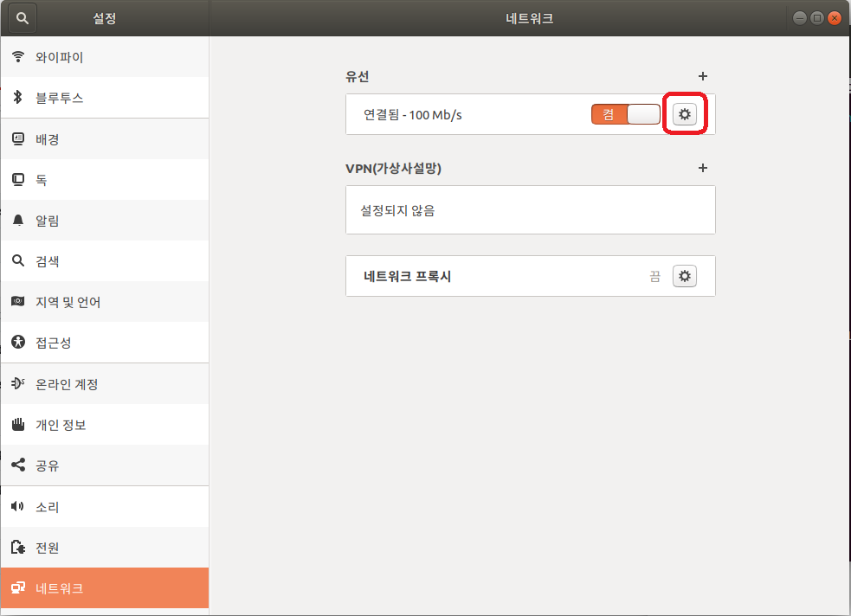Select 온라인 계정 in sidebar
This screenshot has width=851, height=616.
105,384
